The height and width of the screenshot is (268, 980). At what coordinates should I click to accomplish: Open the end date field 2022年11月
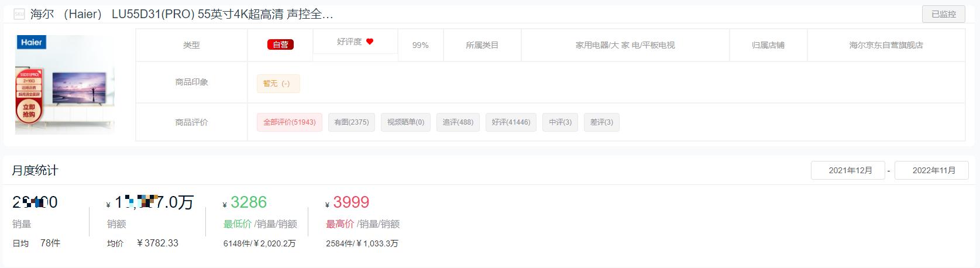coord(931,170)
